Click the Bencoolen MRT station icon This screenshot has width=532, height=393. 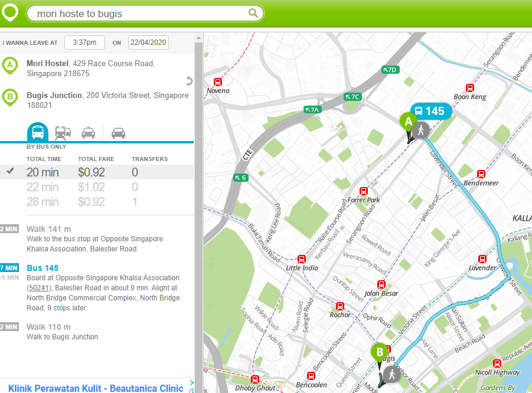(311, 376)
